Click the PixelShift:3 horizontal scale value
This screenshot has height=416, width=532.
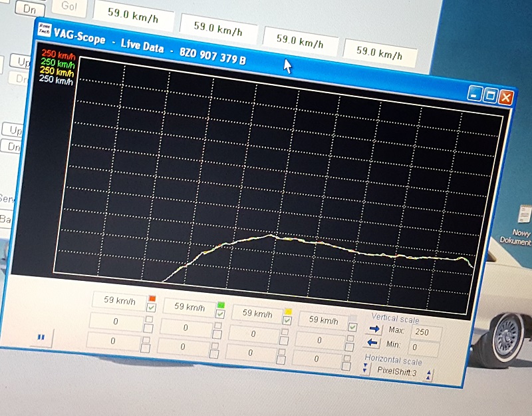(x=397, y=371)
